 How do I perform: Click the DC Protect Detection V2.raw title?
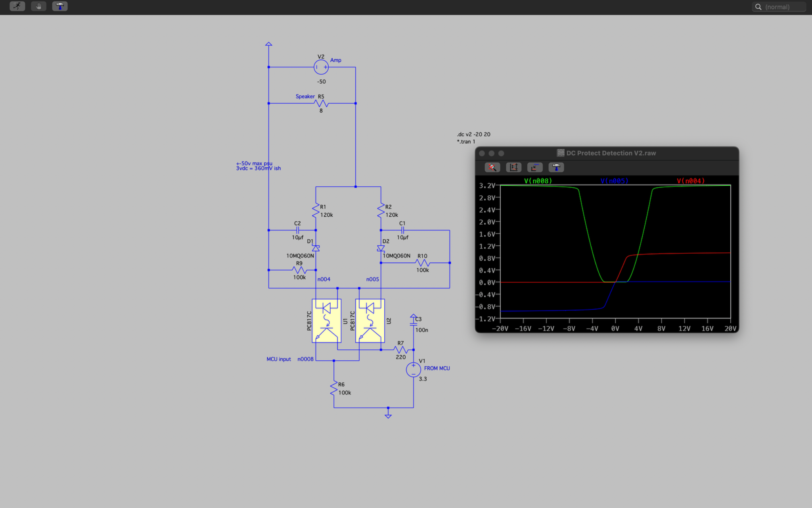611,153
